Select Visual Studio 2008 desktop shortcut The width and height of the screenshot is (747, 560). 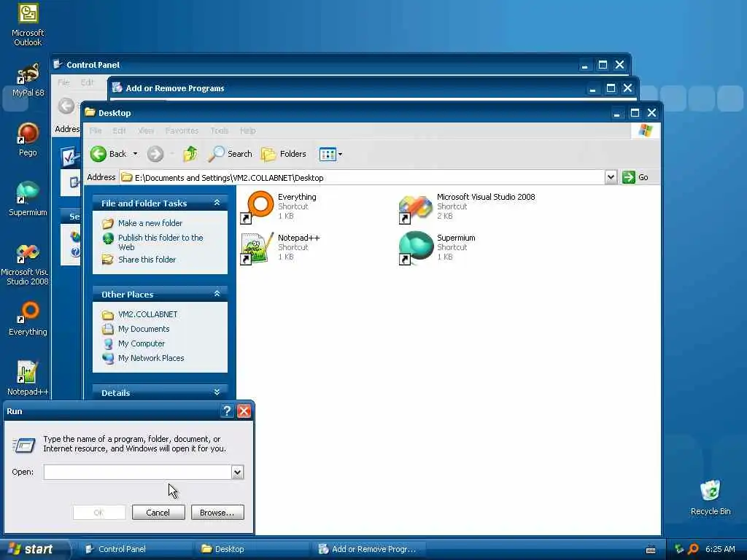pyautogui.click(x=27, y=264)
